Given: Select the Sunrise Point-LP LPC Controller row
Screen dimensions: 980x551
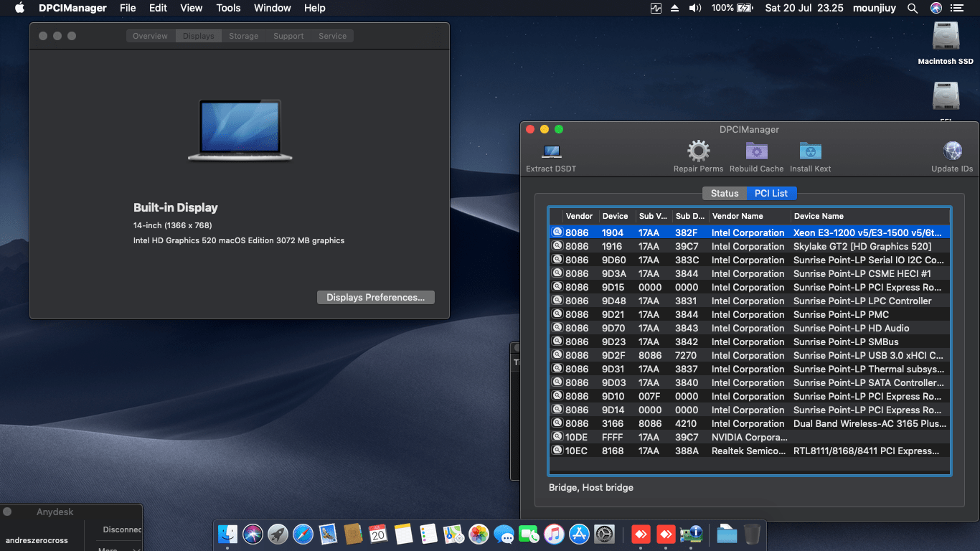Looking at the screenshot, I should [x=750, y=301].
